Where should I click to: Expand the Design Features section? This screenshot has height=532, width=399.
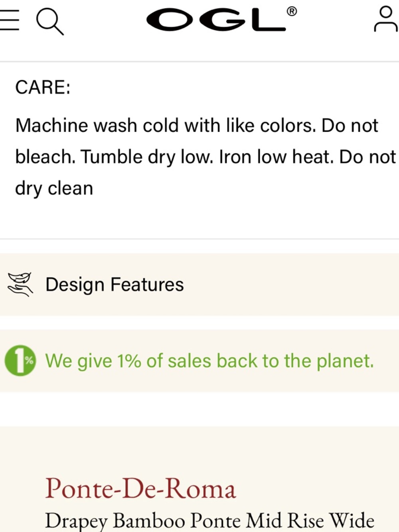point(199,285)
